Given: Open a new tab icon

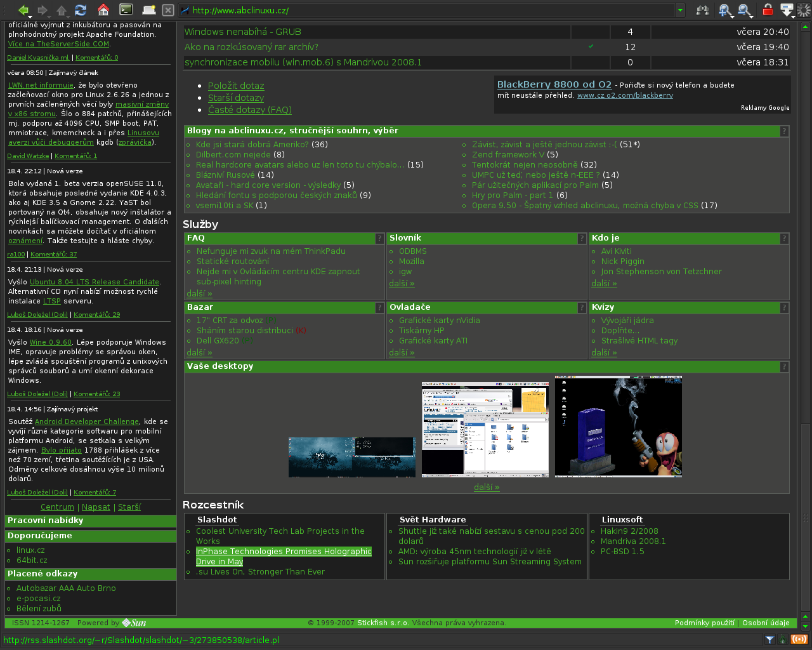Looking at the screenshot, I should coord(149,10).
